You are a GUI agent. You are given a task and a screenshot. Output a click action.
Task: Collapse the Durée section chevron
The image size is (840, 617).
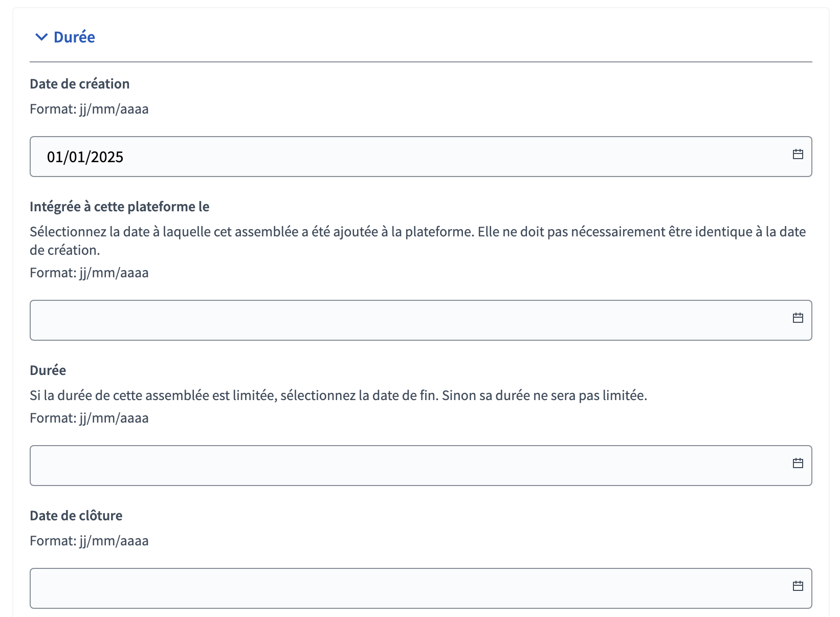point(41,37)
